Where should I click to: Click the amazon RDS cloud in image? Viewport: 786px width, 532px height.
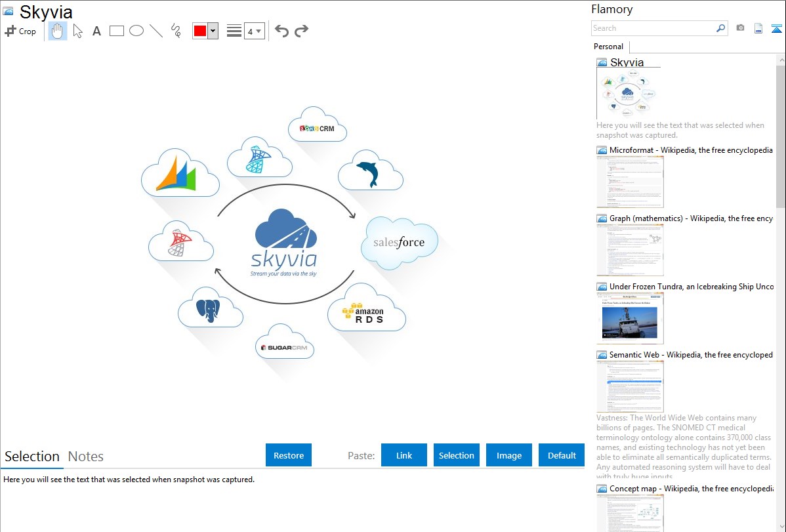coord(367,308)
